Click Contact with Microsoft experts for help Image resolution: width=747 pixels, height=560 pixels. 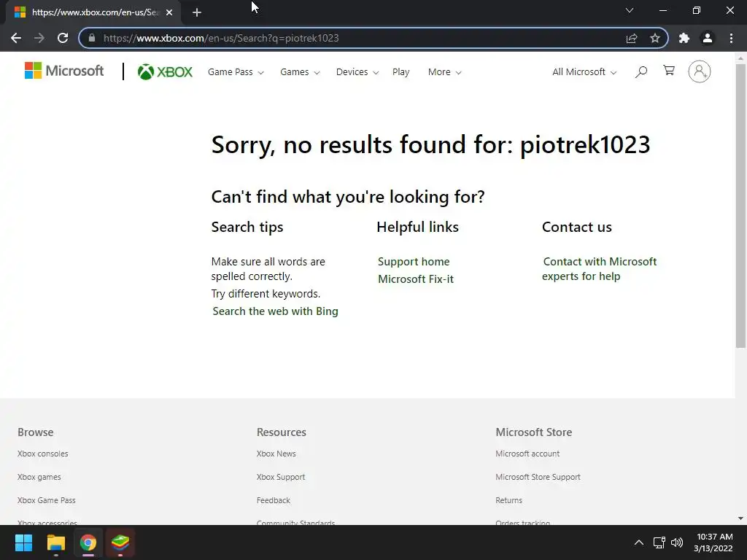coord(600,268)
